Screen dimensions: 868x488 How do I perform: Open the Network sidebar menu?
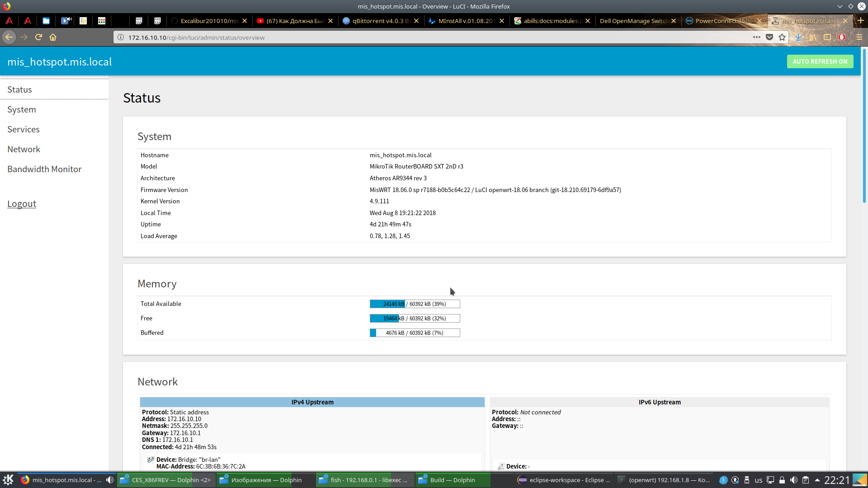tap(24, 149)
